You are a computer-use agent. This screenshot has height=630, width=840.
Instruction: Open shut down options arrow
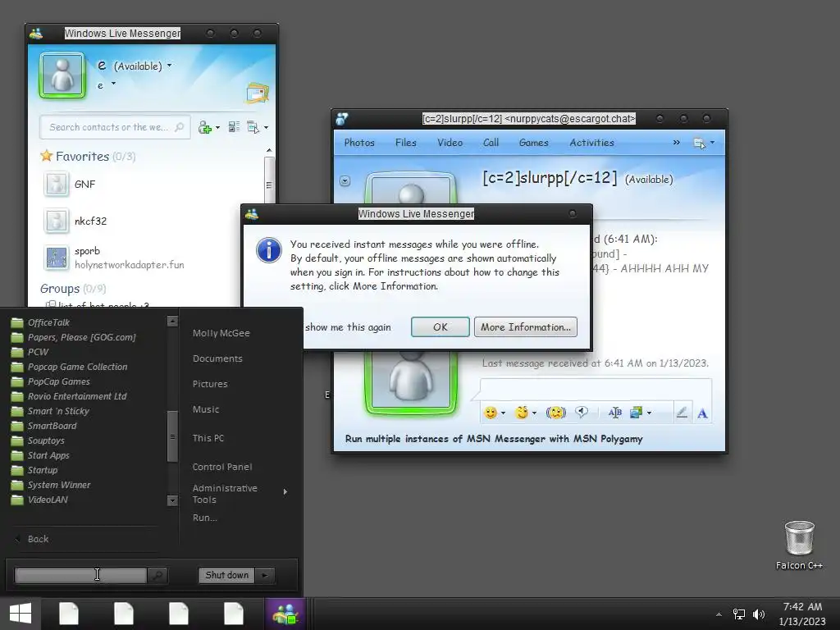[265, 575]
